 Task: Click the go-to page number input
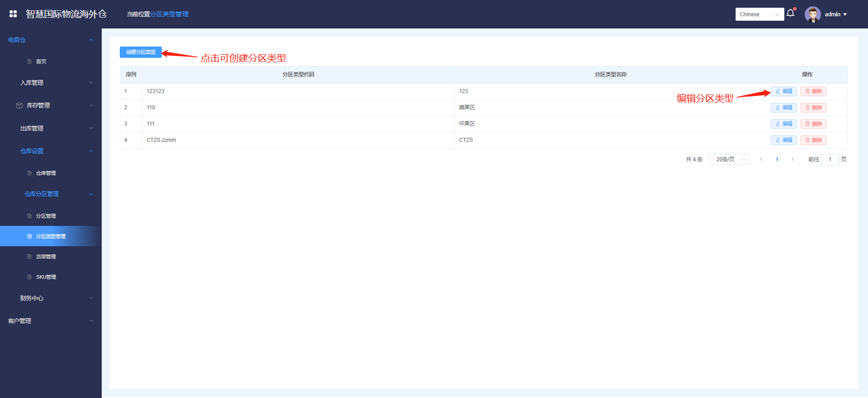point(830,159)
